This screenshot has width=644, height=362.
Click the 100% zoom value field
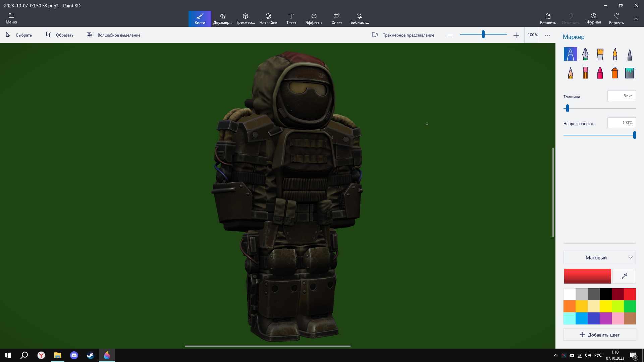tap(533, 35)
